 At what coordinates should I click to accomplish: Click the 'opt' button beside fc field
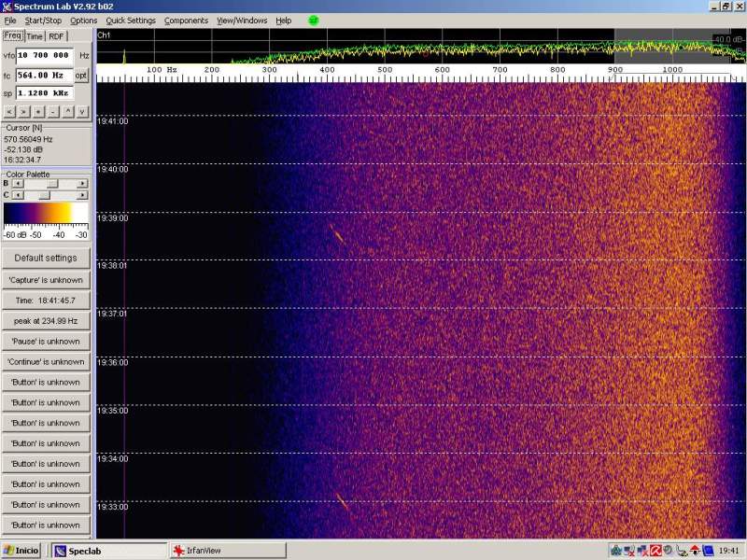coord(82,75)
